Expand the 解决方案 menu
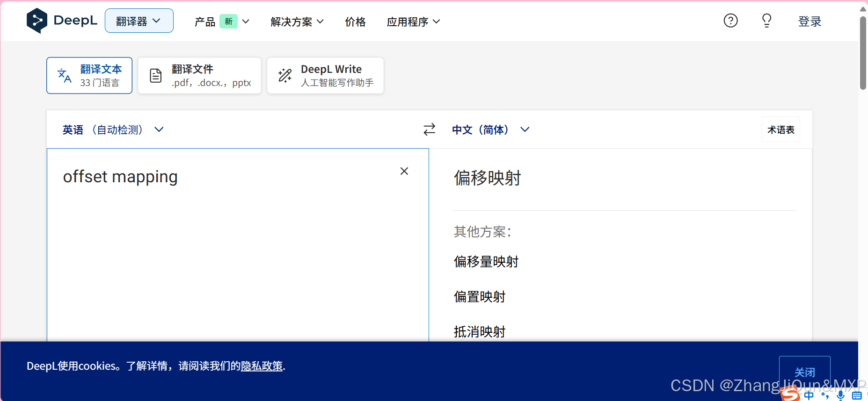 pos(297,21)
